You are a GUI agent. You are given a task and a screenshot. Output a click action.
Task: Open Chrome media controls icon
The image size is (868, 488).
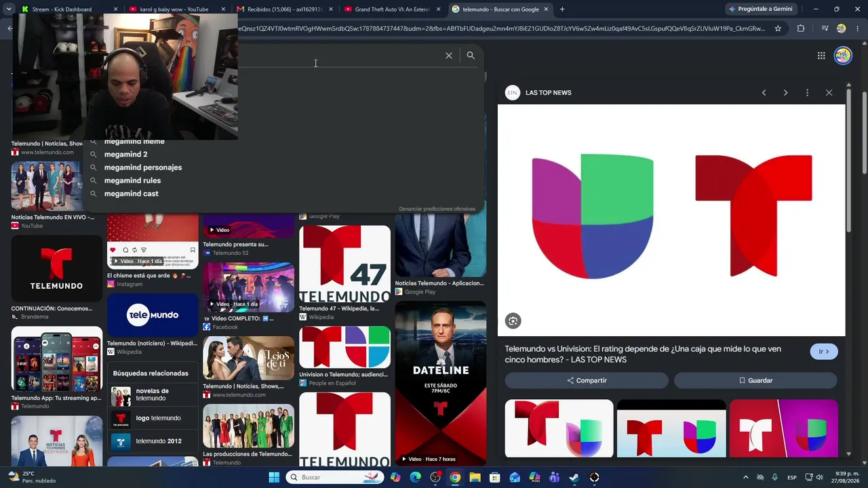pyautogui.click(x=825, y=28)
